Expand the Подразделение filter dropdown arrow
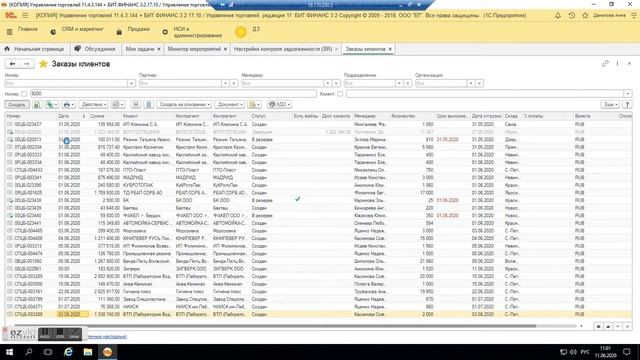640x360 pixels. point(399,83)
